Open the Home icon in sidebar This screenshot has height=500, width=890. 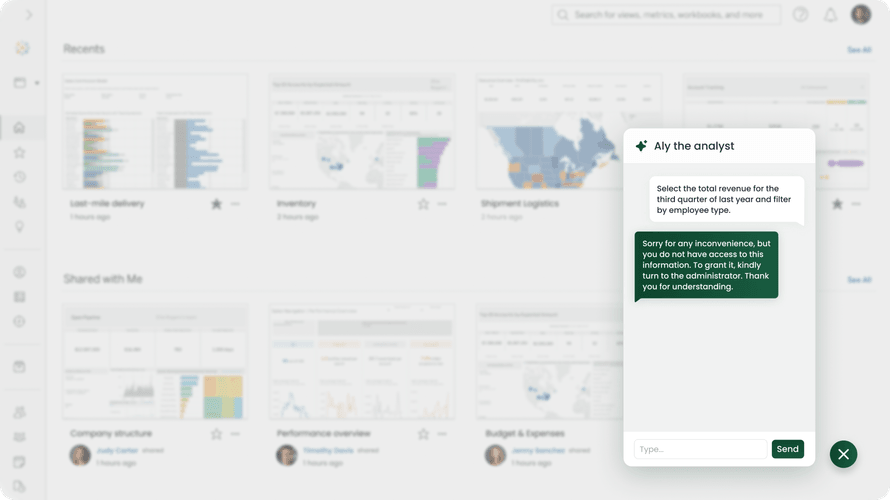(20, 127)
